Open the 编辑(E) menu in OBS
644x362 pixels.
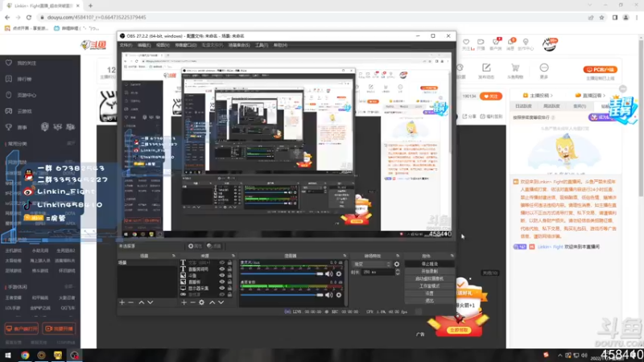click(x=144, y=45)
